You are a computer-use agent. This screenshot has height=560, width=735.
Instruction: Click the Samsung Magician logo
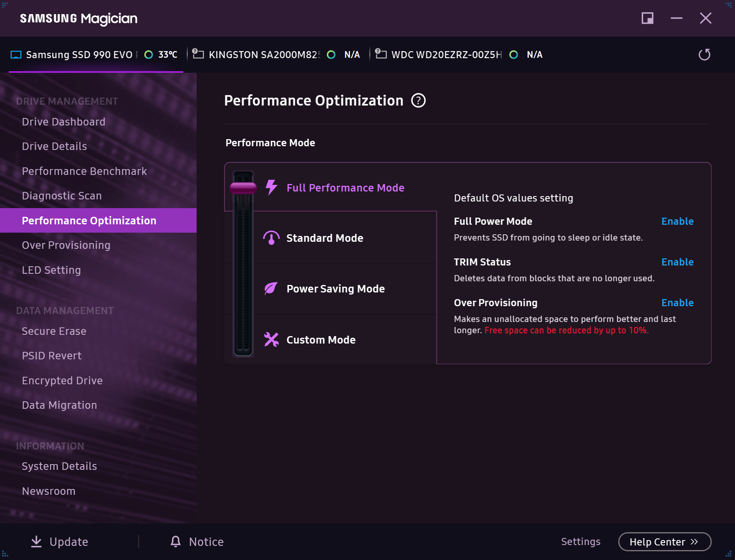(x=79, y=19)
